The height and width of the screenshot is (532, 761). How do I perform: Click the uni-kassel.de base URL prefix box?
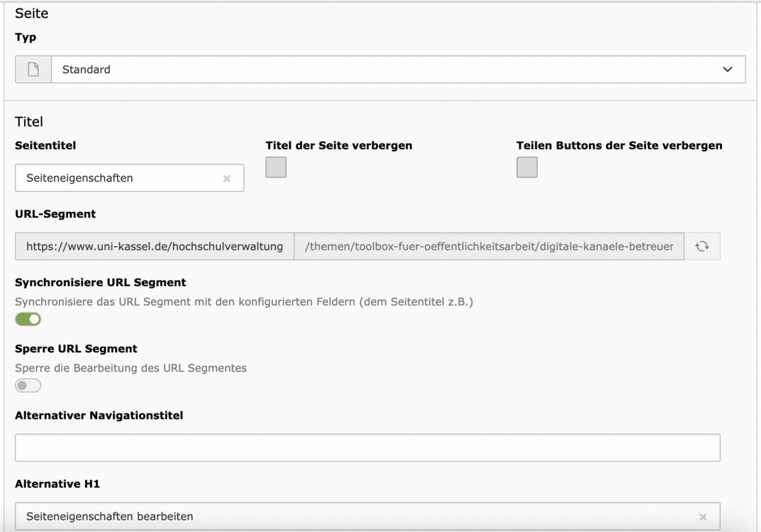(x=154, y=247)
